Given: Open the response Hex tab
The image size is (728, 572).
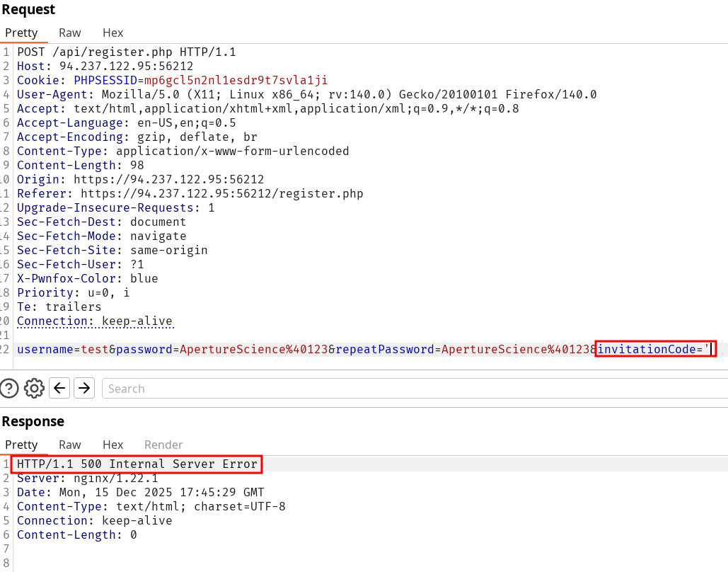Looking at the screenshot, I should pyautogui.click(x=112, y=445).
